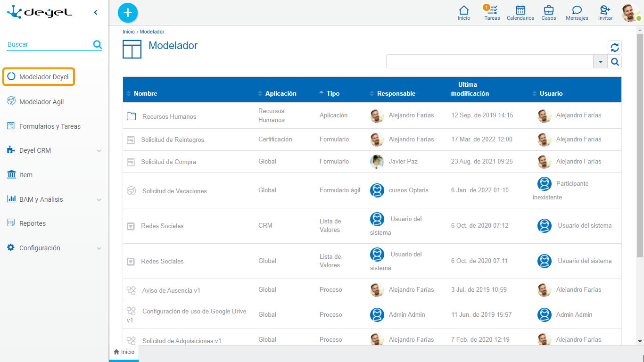
Task: Click agile form icon of Solicitud de Vacaciones
Action: [132, 191]
